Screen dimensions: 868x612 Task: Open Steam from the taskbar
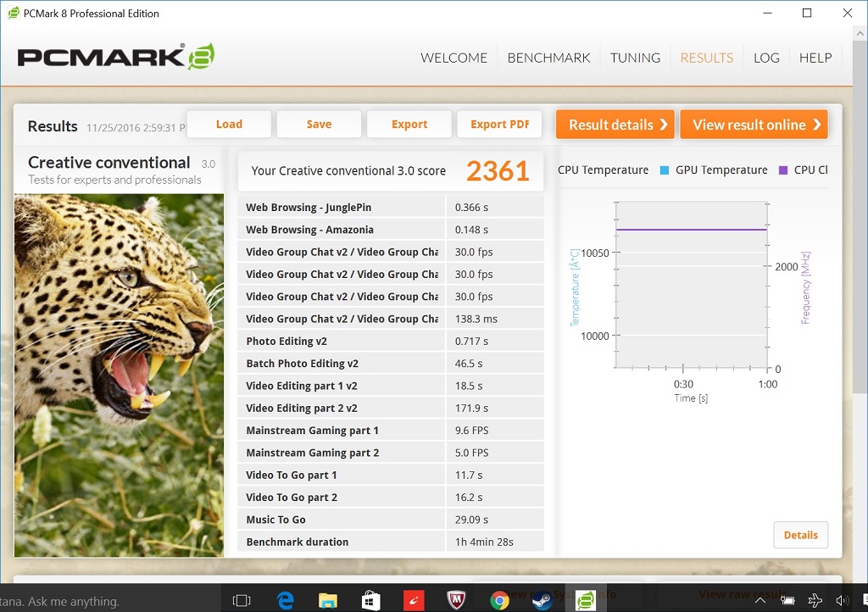click(x=542, y=600)
